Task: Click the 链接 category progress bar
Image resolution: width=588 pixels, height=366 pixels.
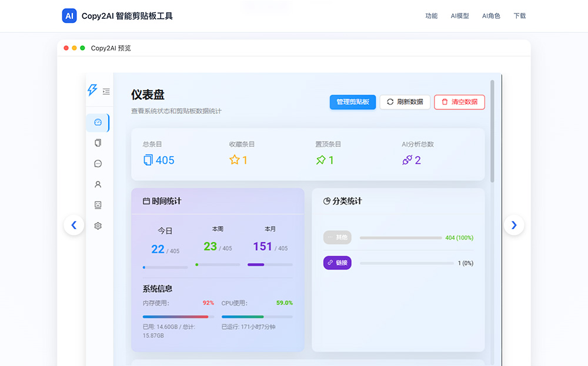Action: (407, 263)
